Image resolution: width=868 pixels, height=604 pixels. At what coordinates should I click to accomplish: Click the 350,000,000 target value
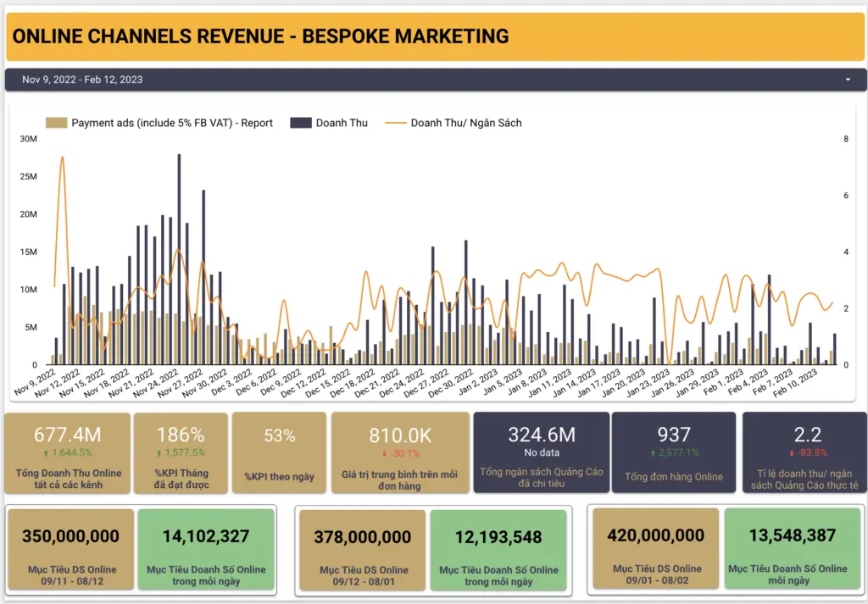coord(70,536)
